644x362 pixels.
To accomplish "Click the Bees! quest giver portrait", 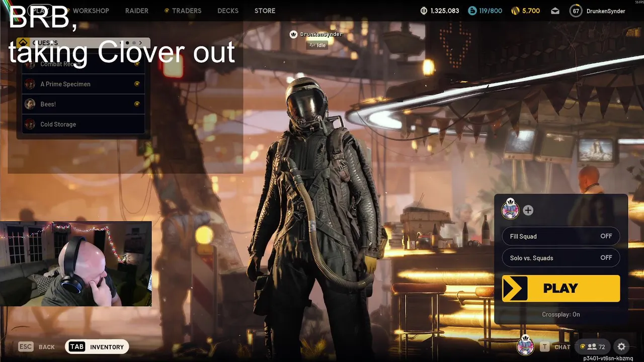I will point(30,104).
